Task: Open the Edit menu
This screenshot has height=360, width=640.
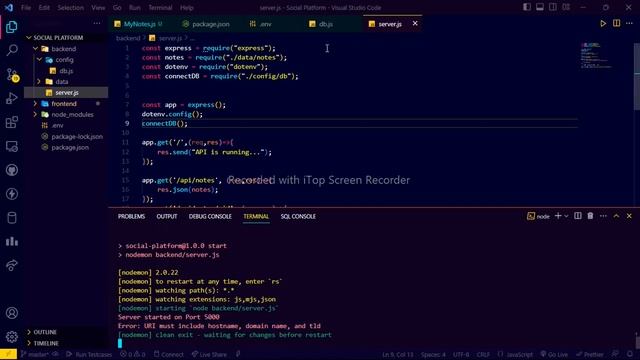Action: (x=44, y=7)
